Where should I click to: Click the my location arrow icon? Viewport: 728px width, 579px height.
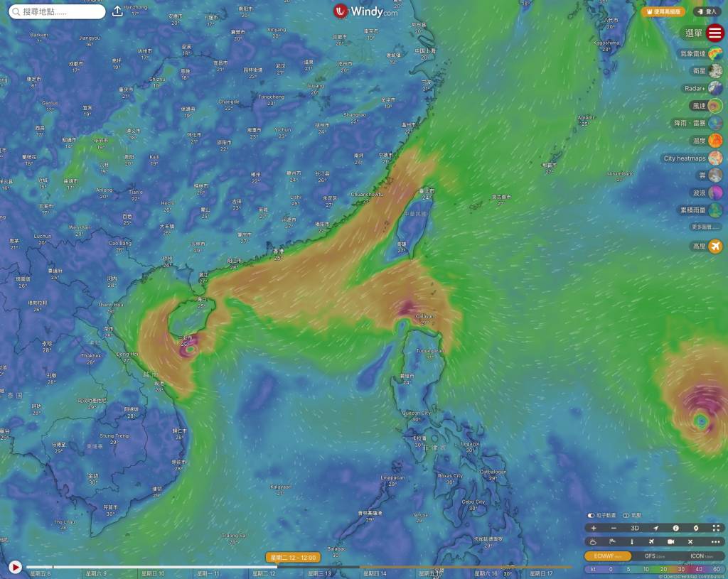655,528
